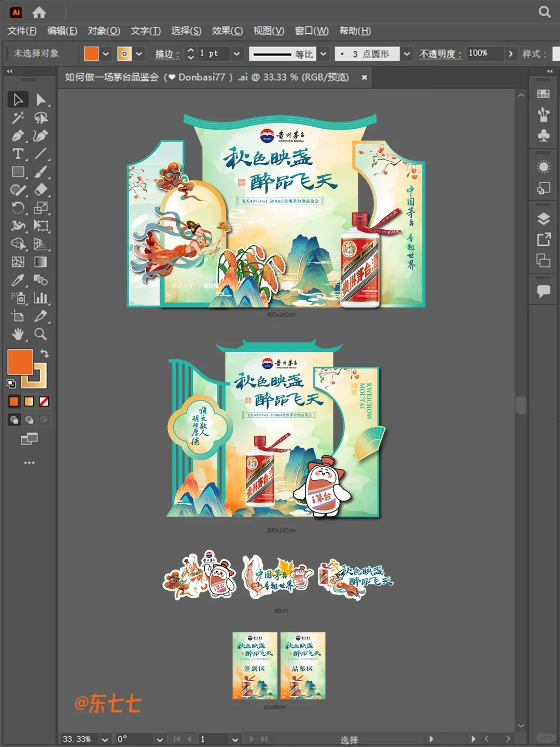Select the Selection tool arrow

18,100
